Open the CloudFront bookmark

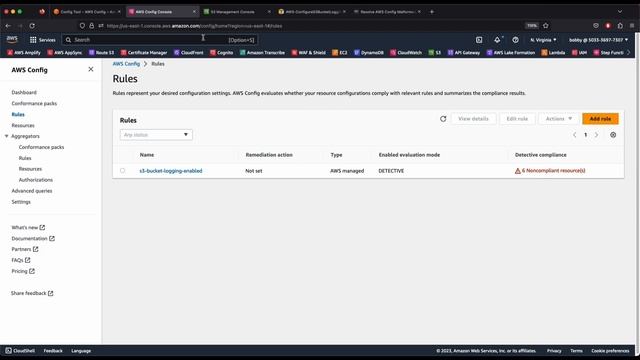(189, 52)
